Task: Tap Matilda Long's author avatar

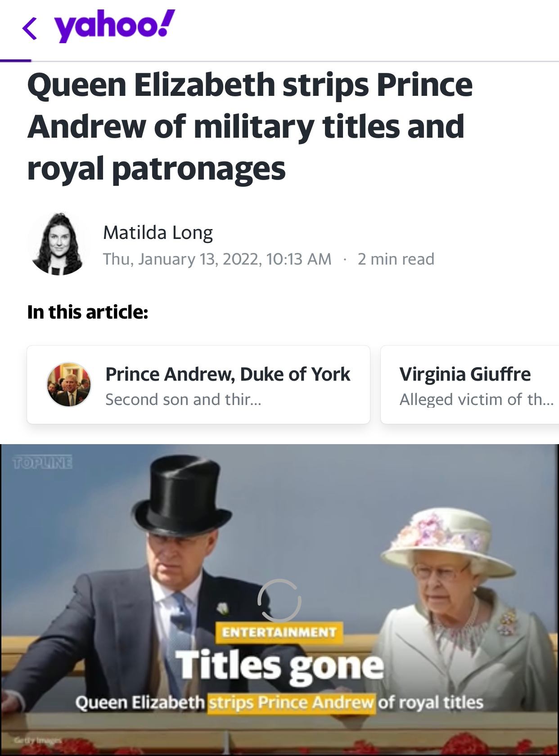Action: click(x=58, y=243)
